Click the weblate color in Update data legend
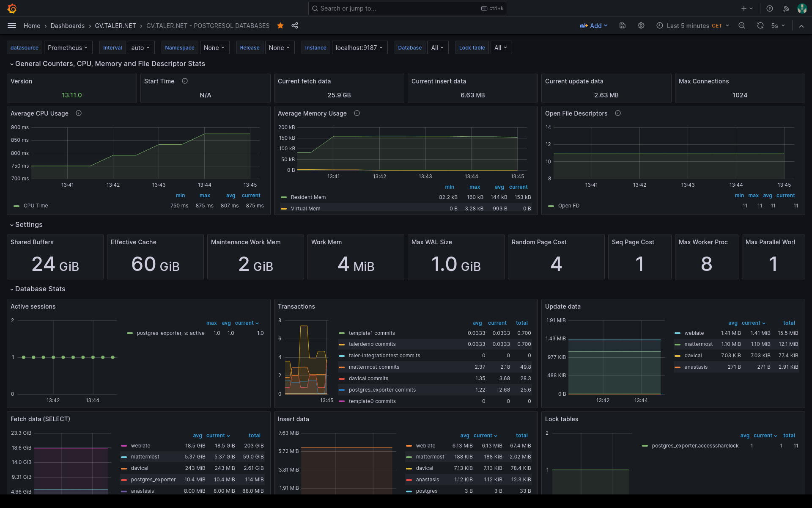812x508 pixels. (x=678, y=333)
